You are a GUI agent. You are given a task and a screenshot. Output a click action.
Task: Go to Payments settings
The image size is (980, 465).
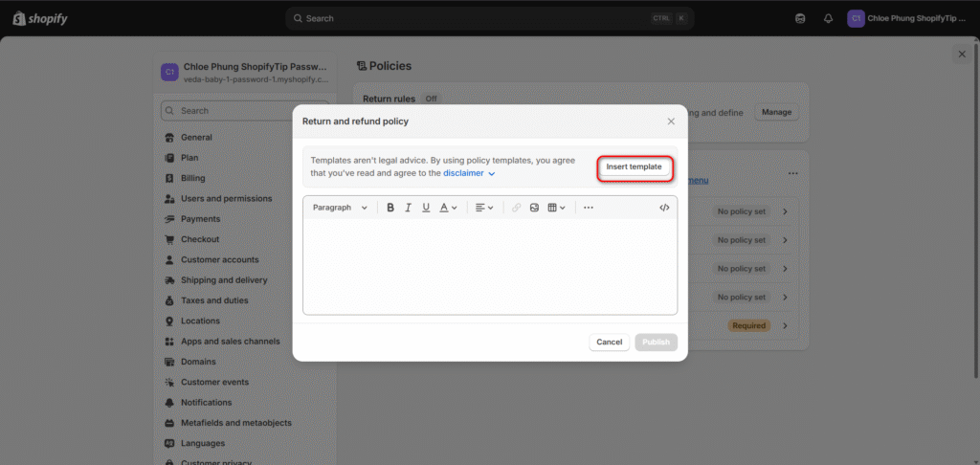point(201,219)
